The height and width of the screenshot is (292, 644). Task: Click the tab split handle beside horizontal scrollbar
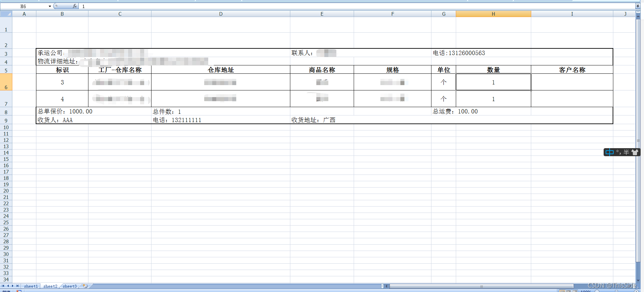[x=382, y=286]
